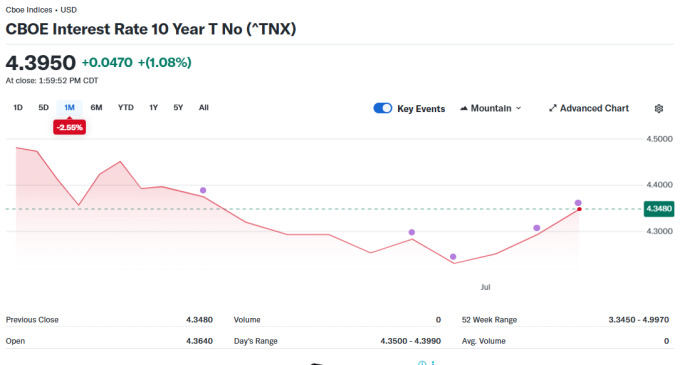
Task: Click the key event dot left of the chart's lowest point
Action: (412, 232)
